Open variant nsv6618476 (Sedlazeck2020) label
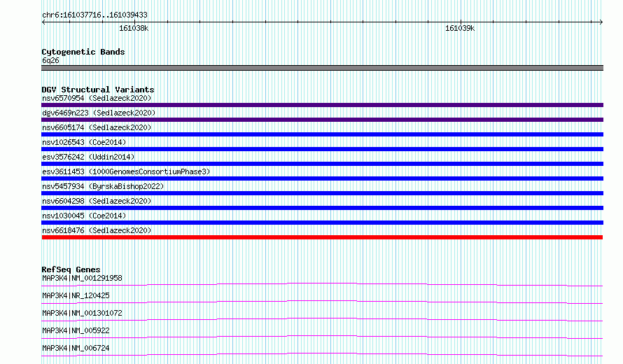Screen dimensions: 623x364 click(x=97, y=230)
